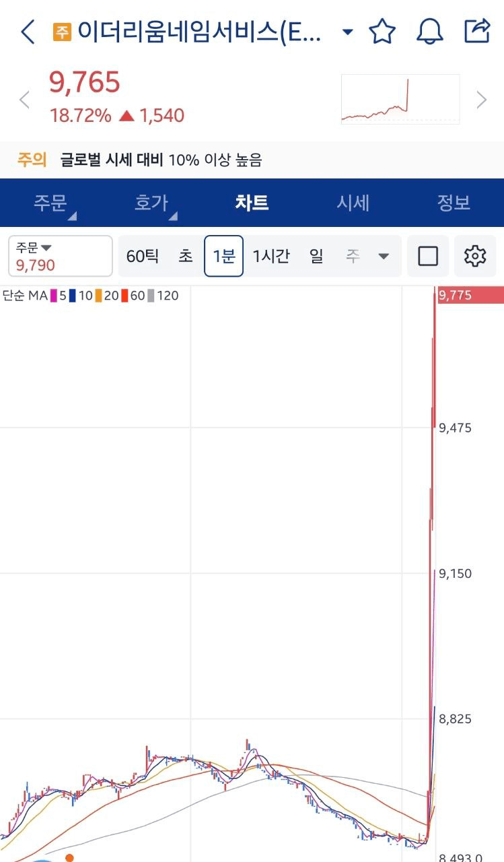Open price alerts with bell icon
The width and height of the screenshot is (504, 862).
(x=429, y=32)
